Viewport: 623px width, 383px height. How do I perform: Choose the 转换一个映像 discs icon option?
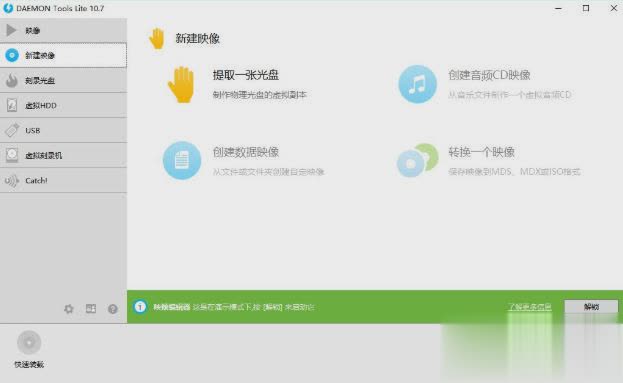click(418, 161)
